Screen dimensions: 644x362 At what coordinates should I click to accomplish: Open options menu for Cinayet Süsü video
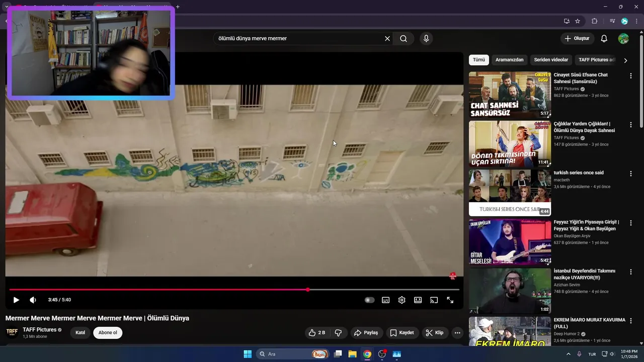(x=631, y=76)
